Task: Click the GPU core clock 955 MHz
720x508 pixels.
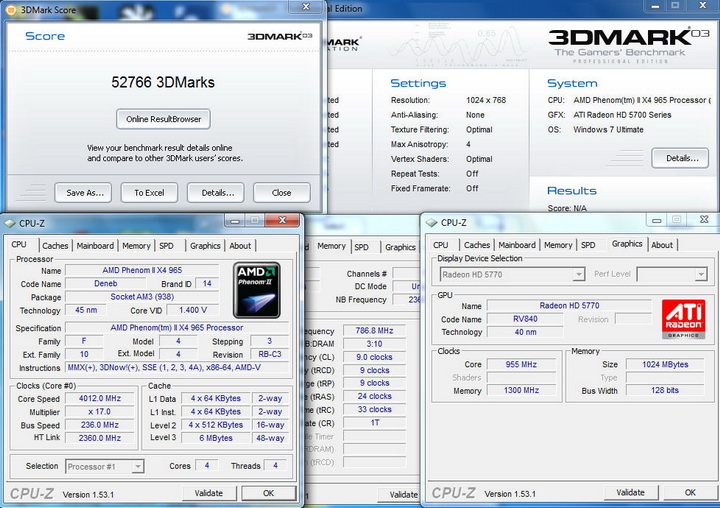Action: [x=522, y=364]
